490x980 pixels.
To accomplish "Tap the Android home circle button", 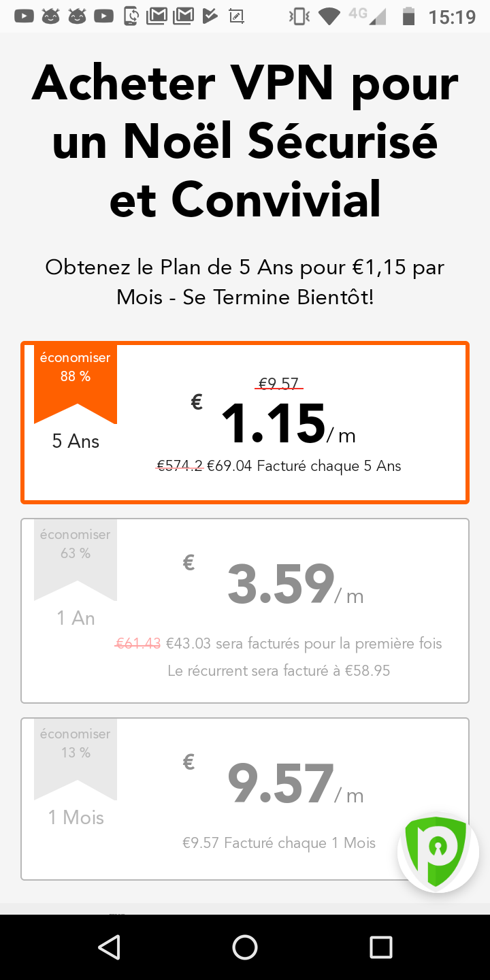I will click(245, 947).
